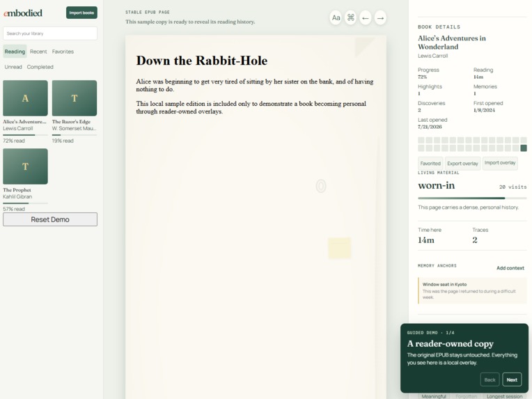The image size is (532, 399).
Task: Click Export overlay button
Action: pos(463,163)
